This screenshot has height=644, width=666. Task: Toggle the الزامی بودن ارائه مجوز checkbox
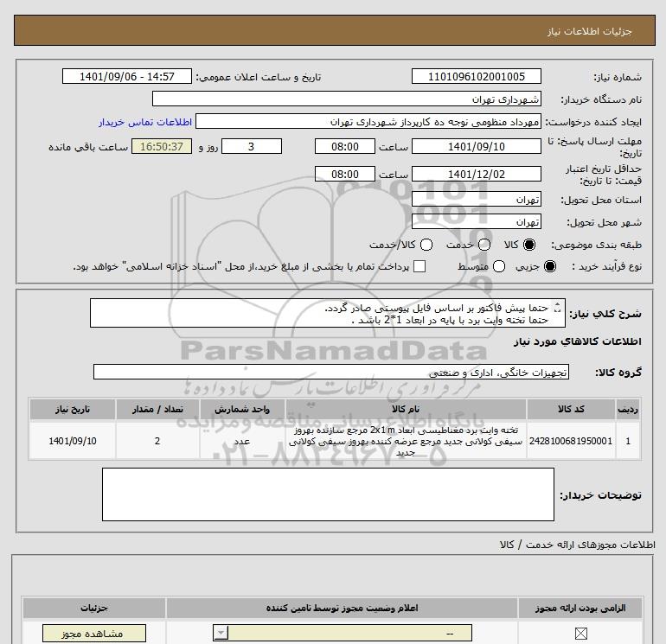click(580, 634)
